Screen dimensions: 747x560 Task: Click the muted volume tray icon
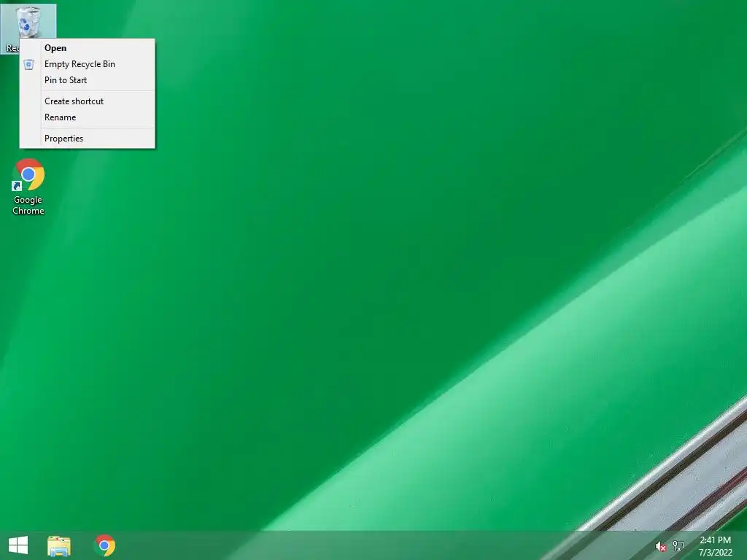pyautogui.click(x=661, y=547)
